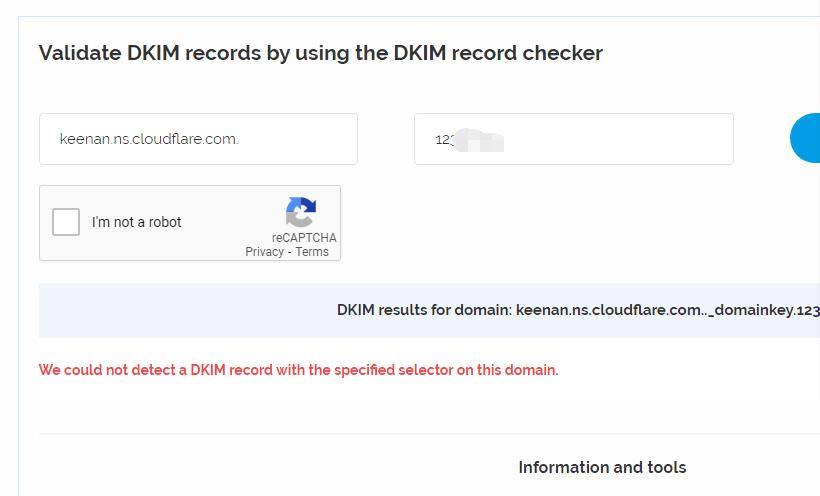
Task: Open the reCAPTCHA Privacy link
Action: pos(264,252)
